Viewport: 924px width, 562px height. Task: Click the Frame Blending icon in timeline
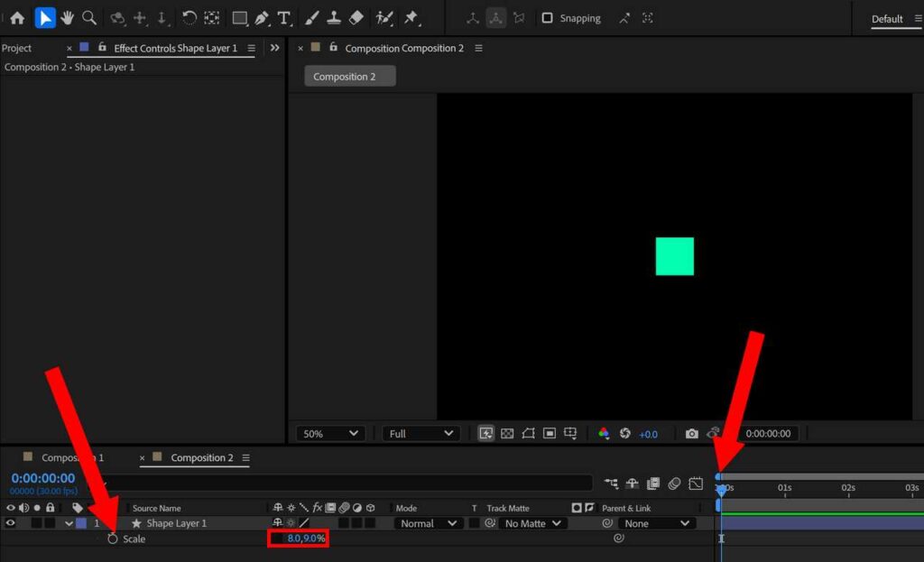click(x=653, y=484)
